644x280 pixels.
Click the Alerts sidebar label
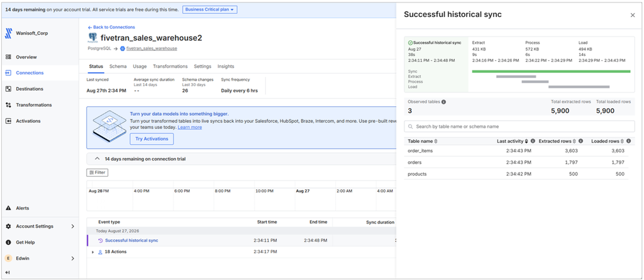[23, 208]
